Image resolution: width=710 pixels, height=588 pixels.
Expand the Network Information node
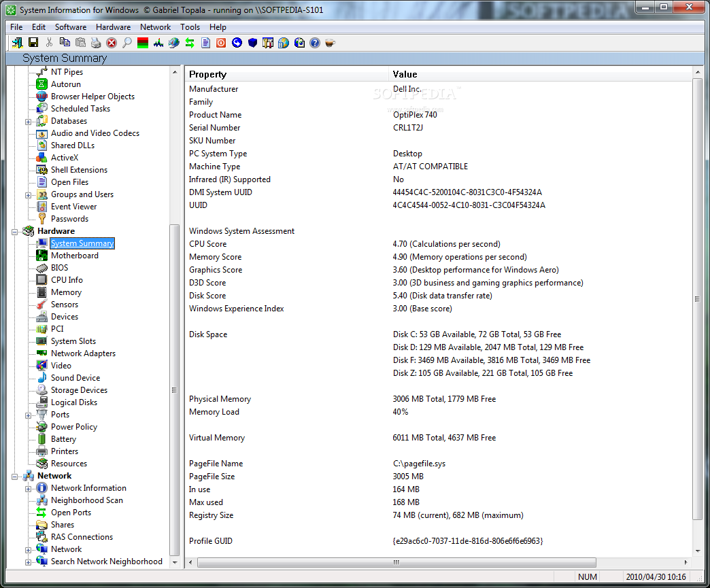[28, 489]
